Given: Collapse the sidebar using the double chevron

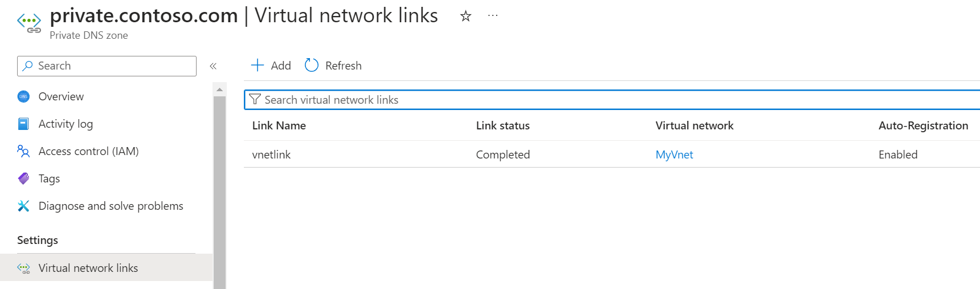Looking at the screenshot, I should click(x=213, y=66).
